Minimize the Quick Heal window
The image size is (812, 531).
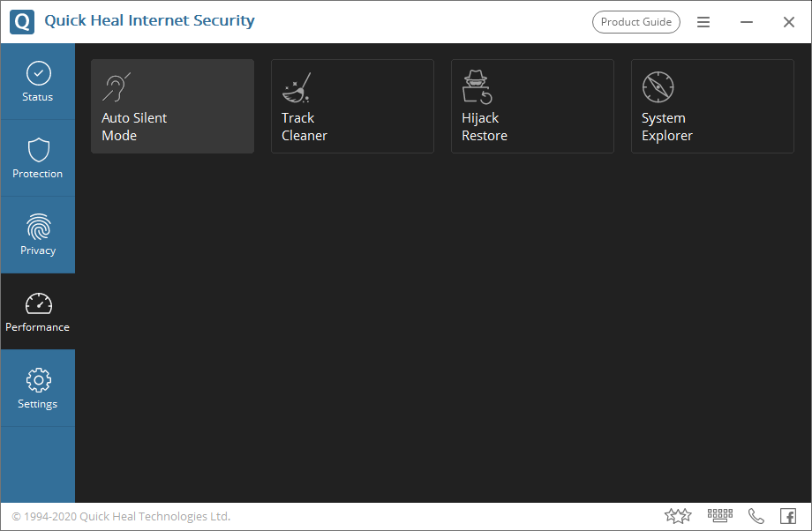[747, 22]
